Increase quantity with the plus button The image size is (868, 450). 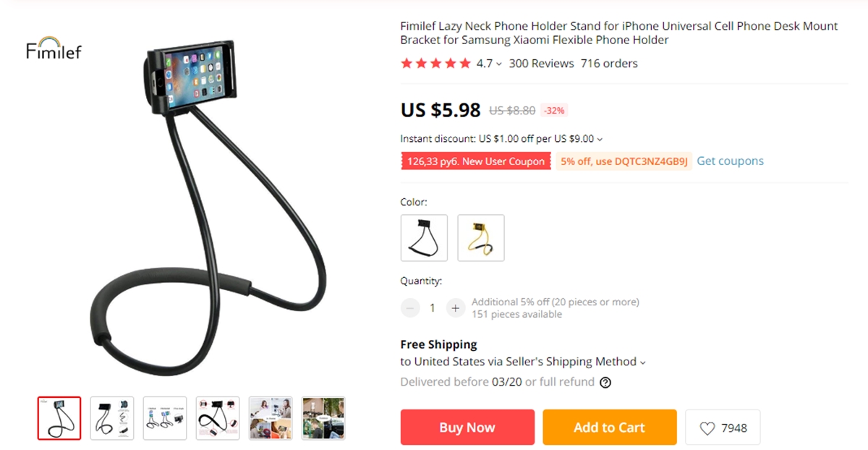(455, 307)
